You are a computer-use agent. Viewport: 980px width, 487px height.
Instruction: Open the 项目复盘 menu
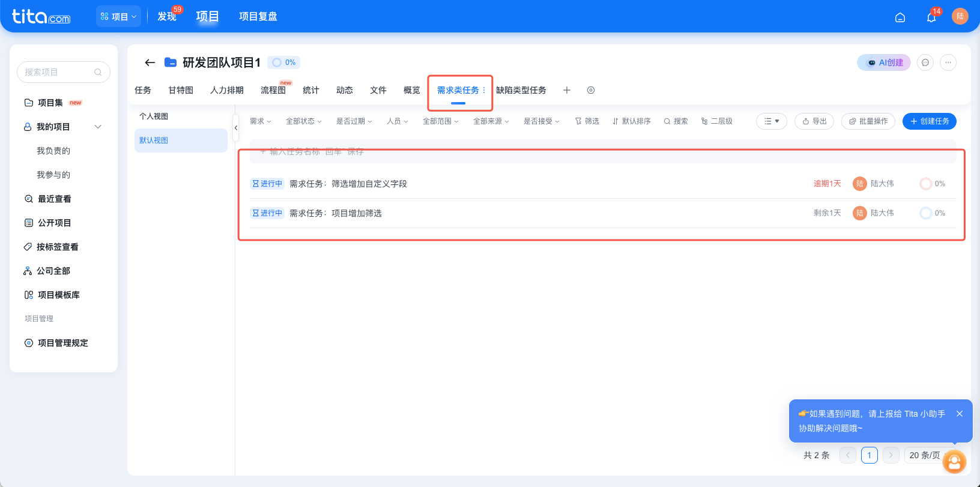point(258,17)
